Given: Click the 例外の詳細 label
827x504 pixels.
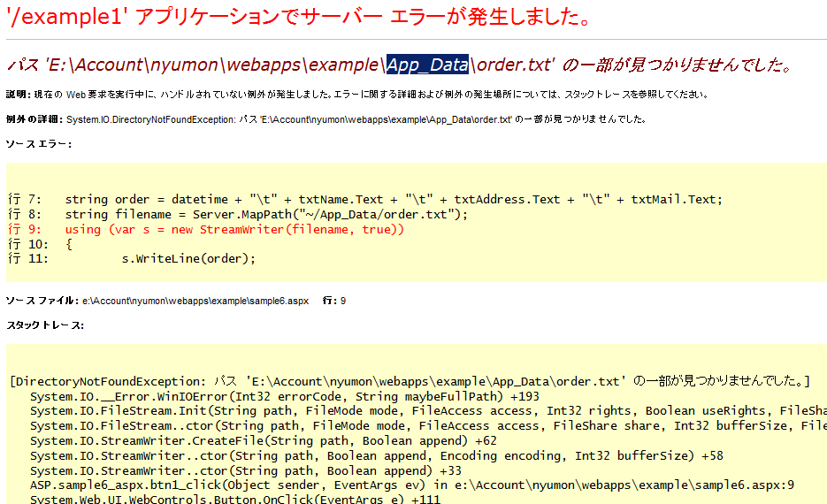Looking at the screenshot, I should [33, 118].
